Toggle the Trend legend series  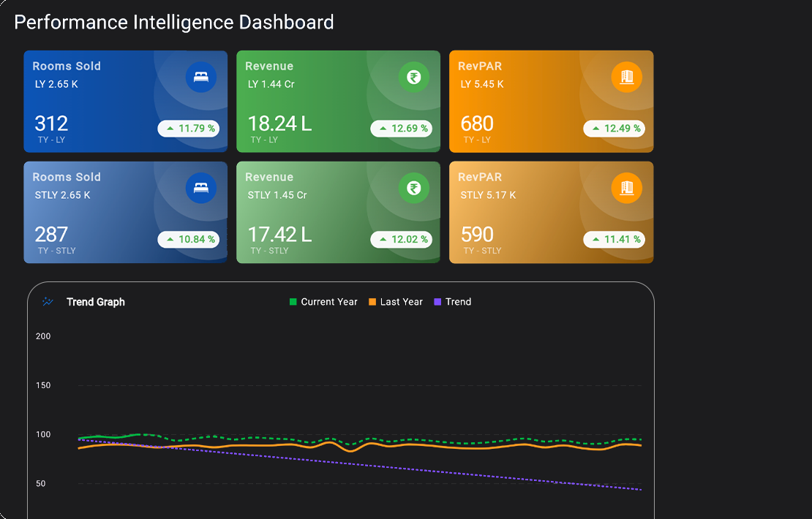[453, 302]
